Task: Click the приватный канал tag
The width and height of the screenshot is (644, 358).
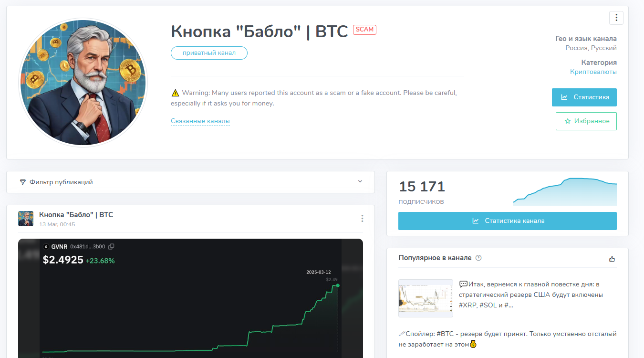Action: [209, 53]
